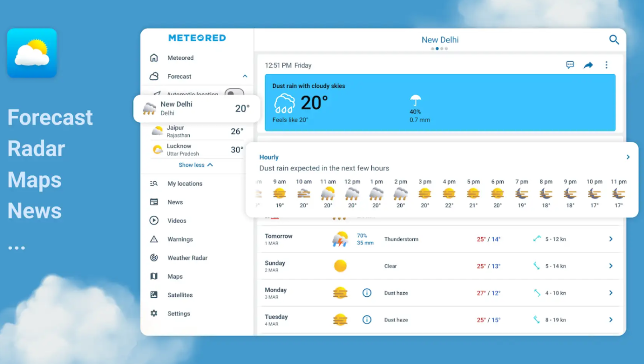Click the 12 pm hourly weather icon
This screenshot has width=644, height=364.
(x=352, y=194)
